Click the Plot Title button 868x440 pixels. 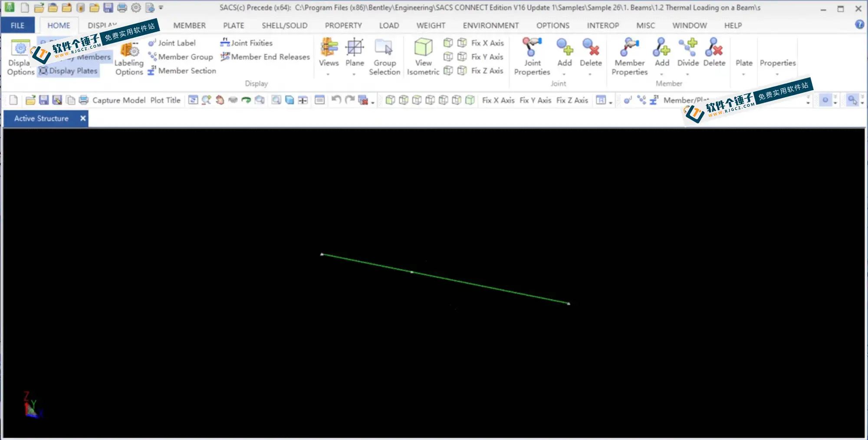tap(165, 100)
